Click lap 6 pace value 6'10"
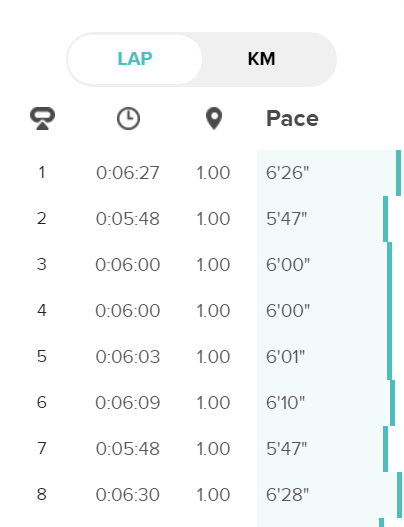 tap(285, 403)
